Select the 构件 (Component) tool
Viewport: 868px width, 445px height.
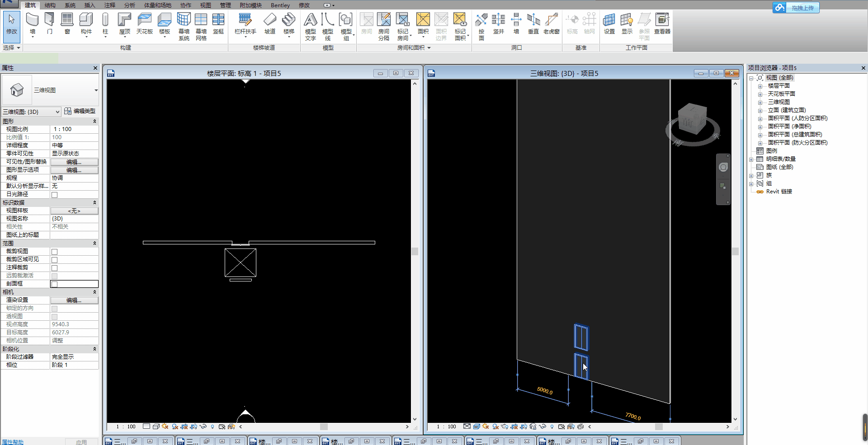[86, 24]
